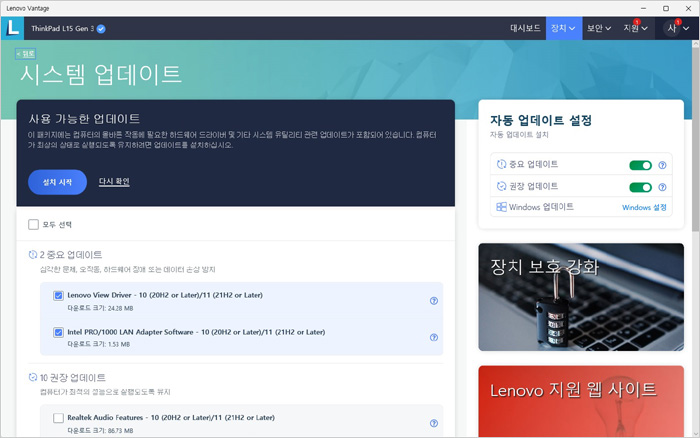
Task: Check the 모두 선택 checkbox
Action: [x=34, y=225]
